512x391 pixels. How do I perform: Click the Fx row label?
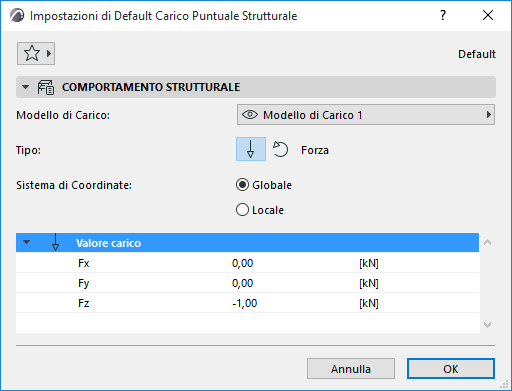84,263
